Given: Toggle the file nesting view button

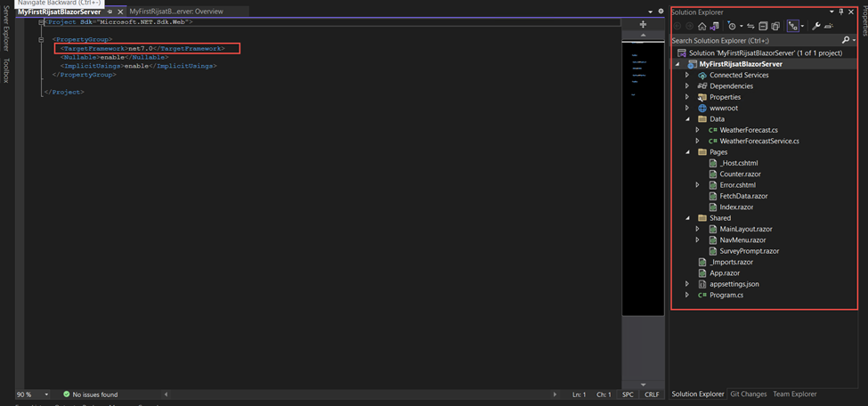Looking at the screenshot, I should (x=791, y=27).
